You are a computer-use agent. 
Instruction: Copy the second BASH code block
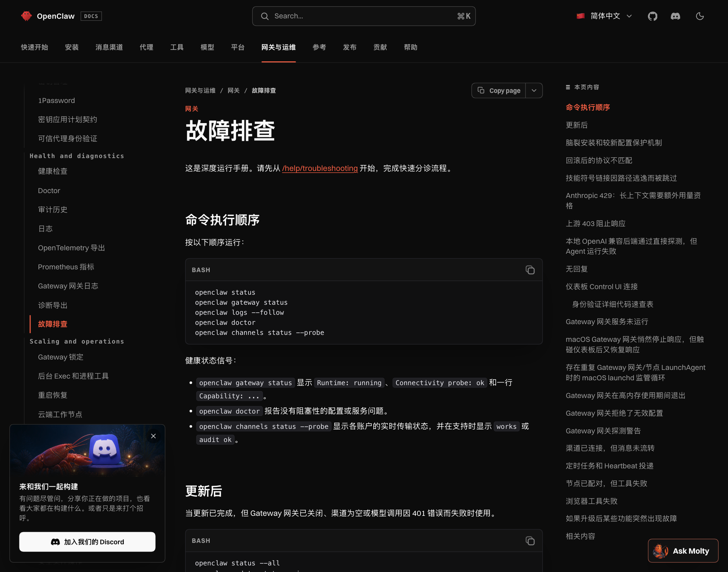click(x=530, y=541)
